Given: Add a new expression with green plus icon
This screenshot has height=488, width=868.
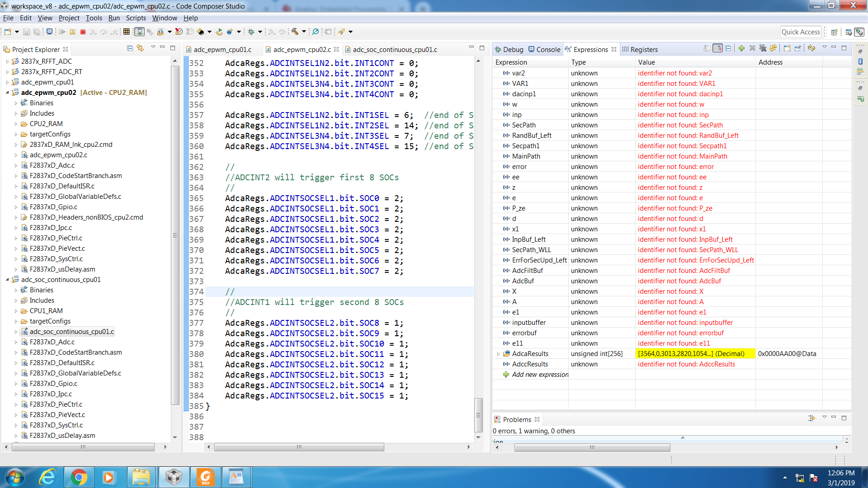Looking at the screenshot, I should (741, 48).
